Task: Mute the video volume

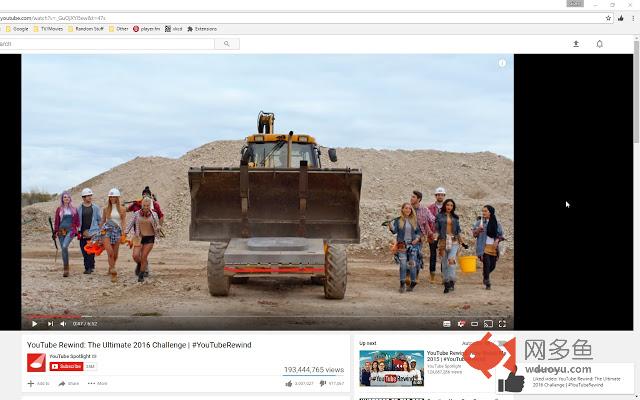Action: 63,324
